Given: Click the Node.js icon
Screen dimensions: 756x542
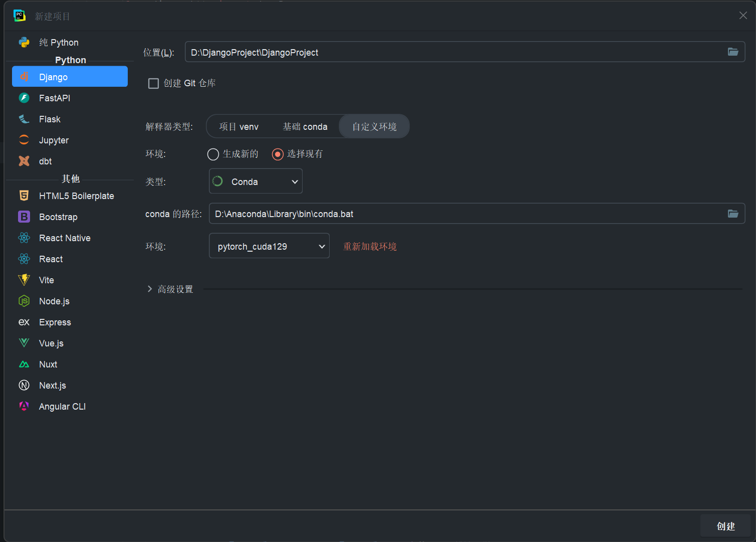Looking at the screenshot, I should (x=24, y=301).
